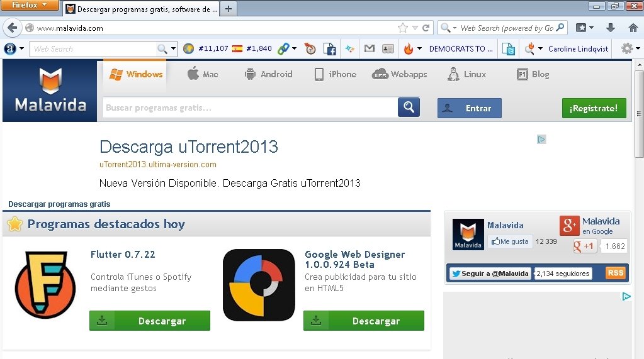This screenshot has height=359, width=644.
Task: Click the Web Search box in navigation bar
Action: coord(503,28)
